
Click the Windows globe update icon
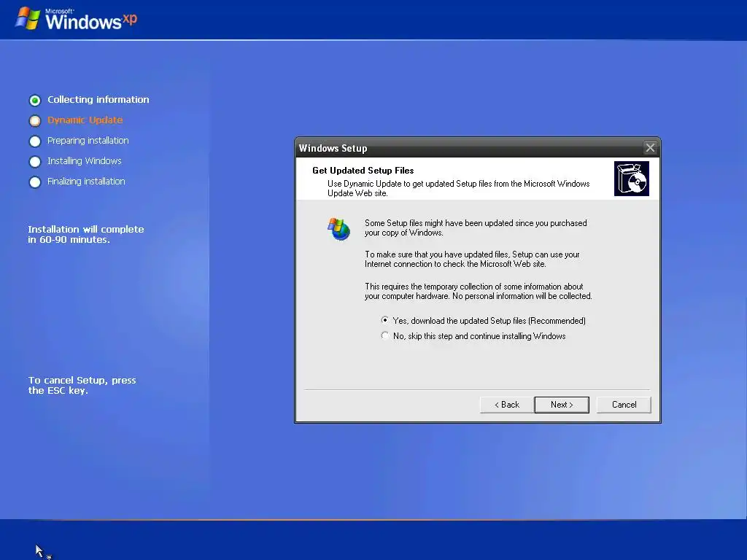(338, 229)
